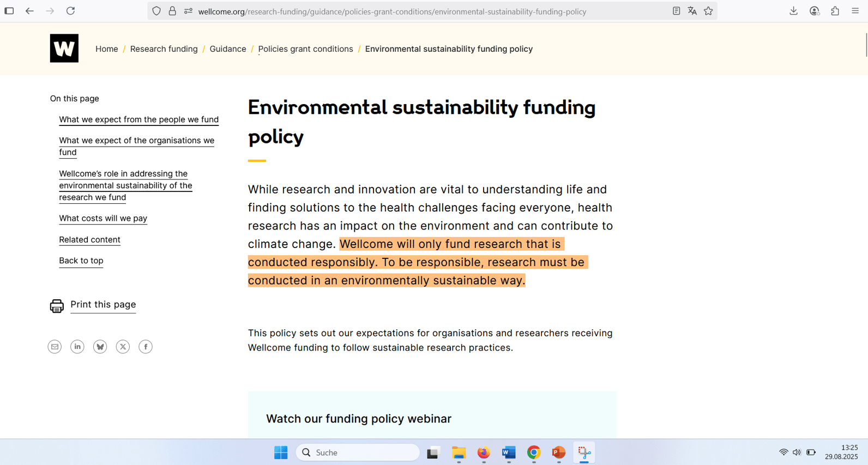Click the translate page icon
Viewport: 868px width, 465px height.
click(x=692, y=11)
